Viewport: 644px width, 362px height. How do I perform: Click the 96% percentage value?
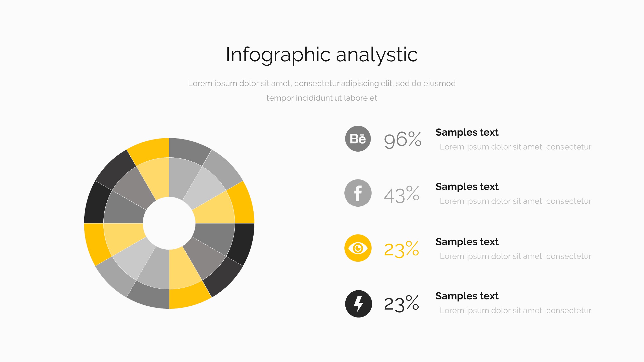(403, 140)
